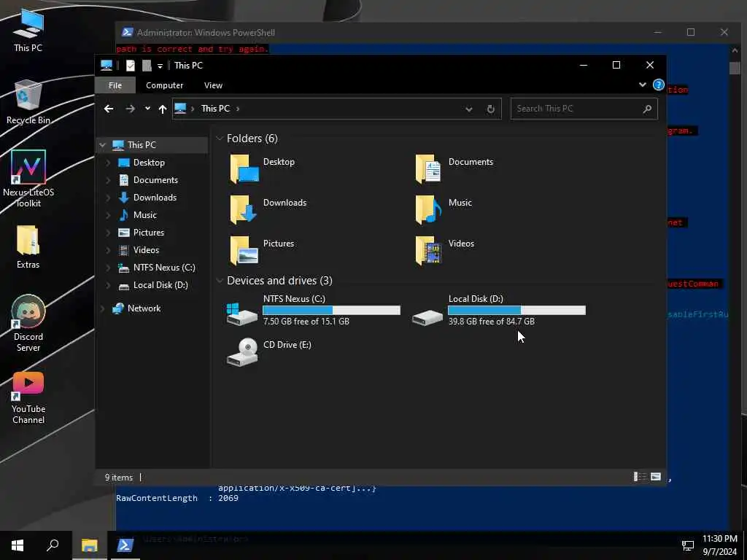
Task: Select Videos in the navigation pane
Action: pyautogui.click(x=146, y=250)
